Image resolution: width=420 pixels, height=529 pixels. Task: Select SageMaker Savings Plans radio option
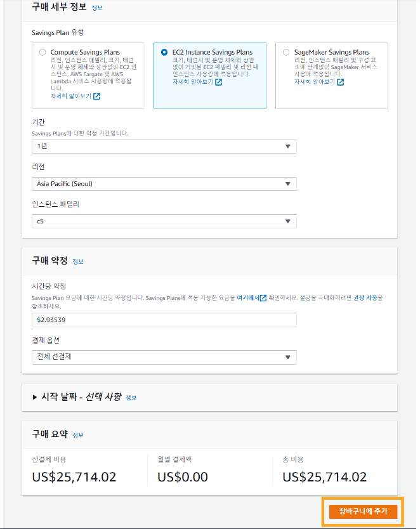(x=286, y=52)
